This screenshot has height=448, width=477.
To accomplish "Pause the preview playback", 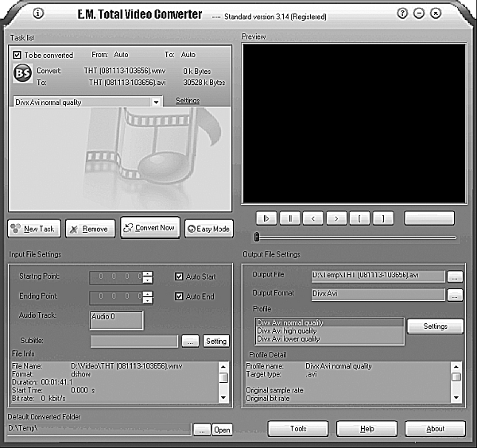I will pyautogui.click(x=290, y=218).
